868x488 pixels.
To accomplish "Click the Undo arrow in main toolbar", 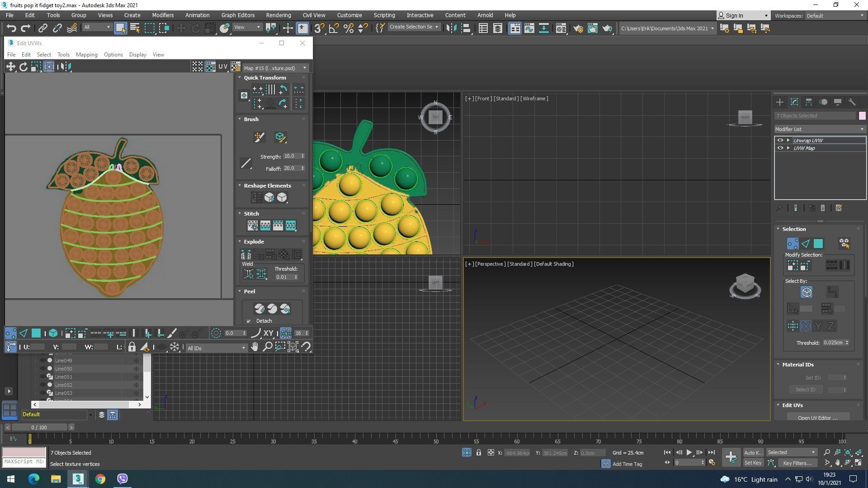I will (x=11, y=28).
